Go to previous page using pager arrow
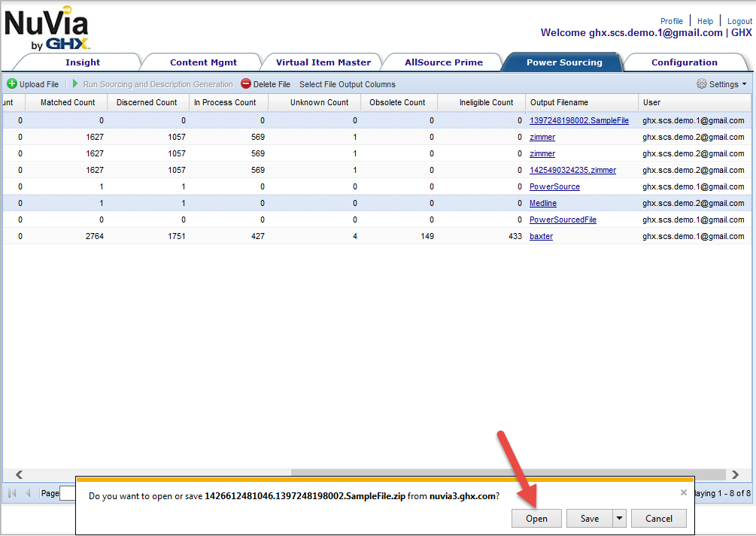756x536 pixels. 29,493
